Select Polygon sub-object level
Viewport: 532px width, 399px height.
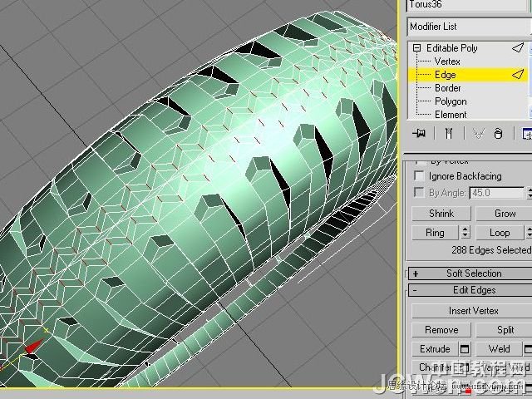(x=451, y=101)
